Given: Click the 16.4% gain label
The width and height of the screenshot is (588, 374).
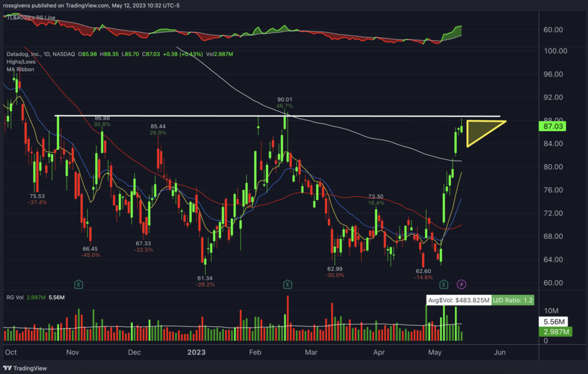Looking at the screenshot, I should [376, 203].
